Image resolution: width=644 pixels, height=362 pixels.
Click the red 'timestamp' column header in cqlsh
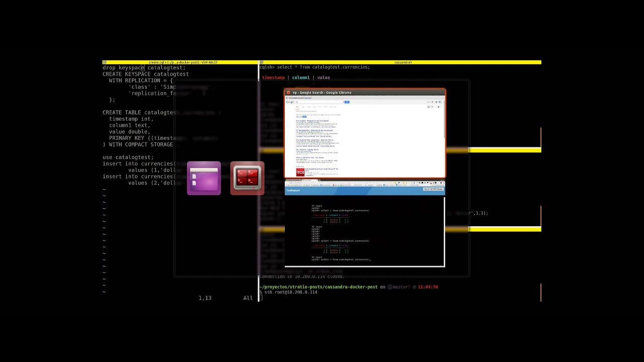(x=273, y=77)
